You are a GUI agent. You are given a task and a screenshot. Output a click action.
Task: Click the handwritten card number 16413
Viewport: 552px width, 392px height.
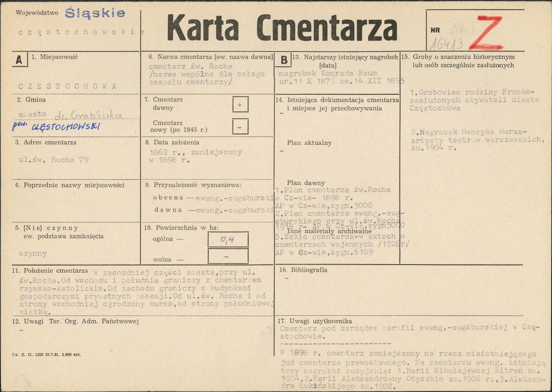pos(447,44)
